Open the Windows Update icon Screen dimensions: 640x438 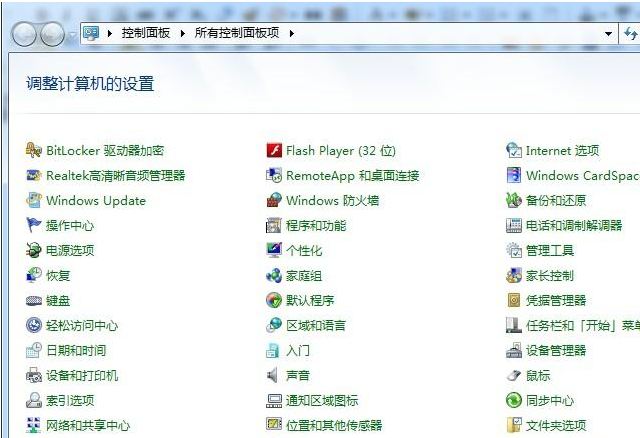click(x=33, y=200)
